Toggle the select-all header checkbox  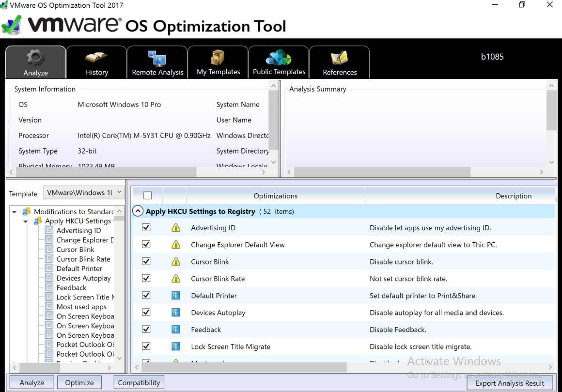pos(148,196)
